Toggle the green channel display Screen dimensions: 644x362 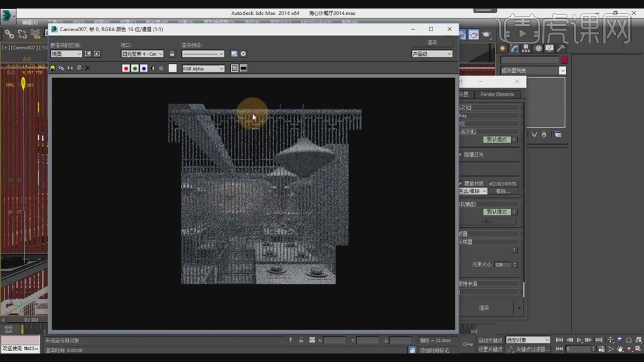pos(135,68)
